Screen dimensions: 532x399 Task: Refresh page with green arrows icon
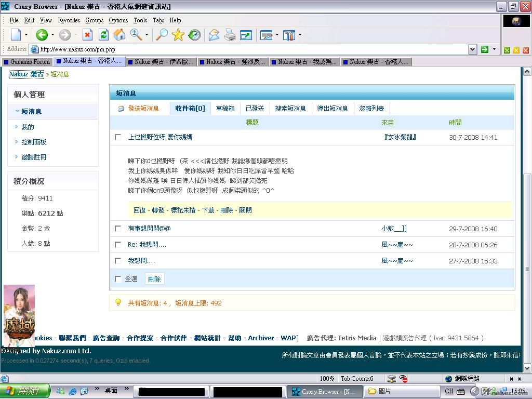click(x=103, y=35)
